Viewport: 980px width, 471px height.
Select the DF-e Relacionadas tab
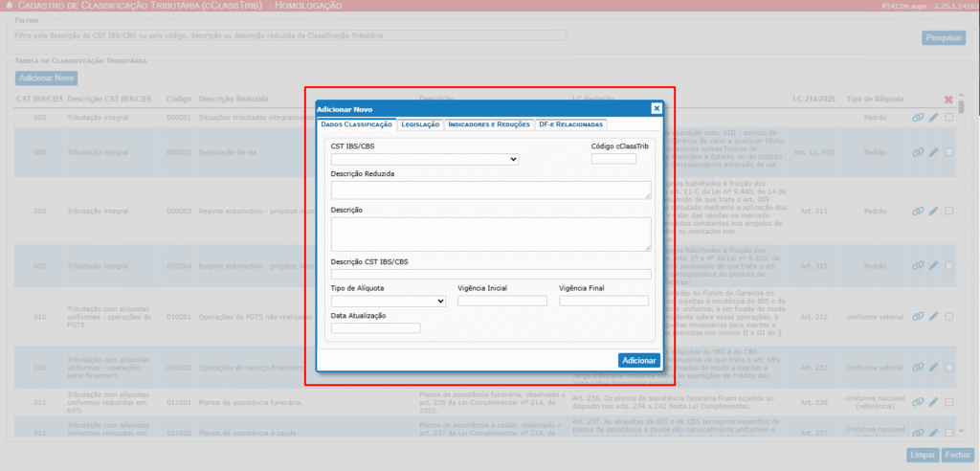pyautogui.click(x=570, y=124)
